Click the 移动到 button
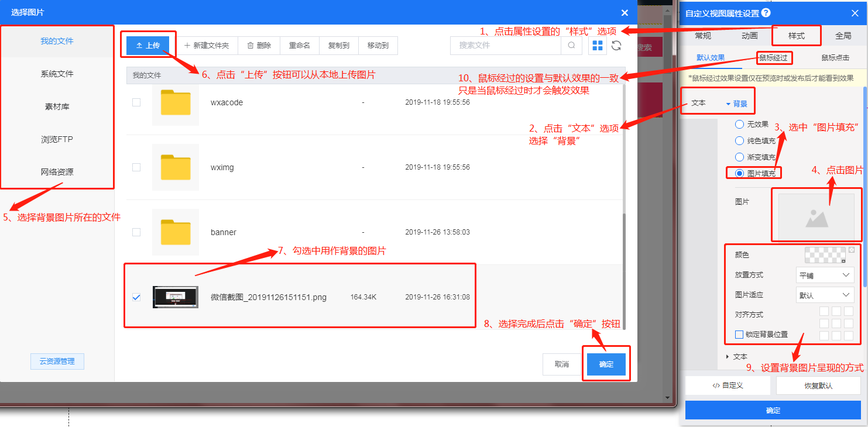Viewport: 868px width, 427px height. (378, 46)
